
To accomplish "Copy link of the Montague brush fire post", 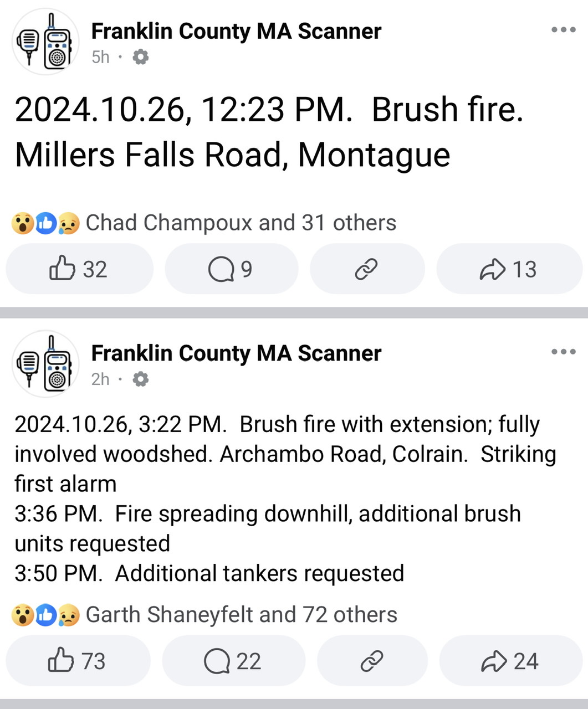I will point(367,269).
